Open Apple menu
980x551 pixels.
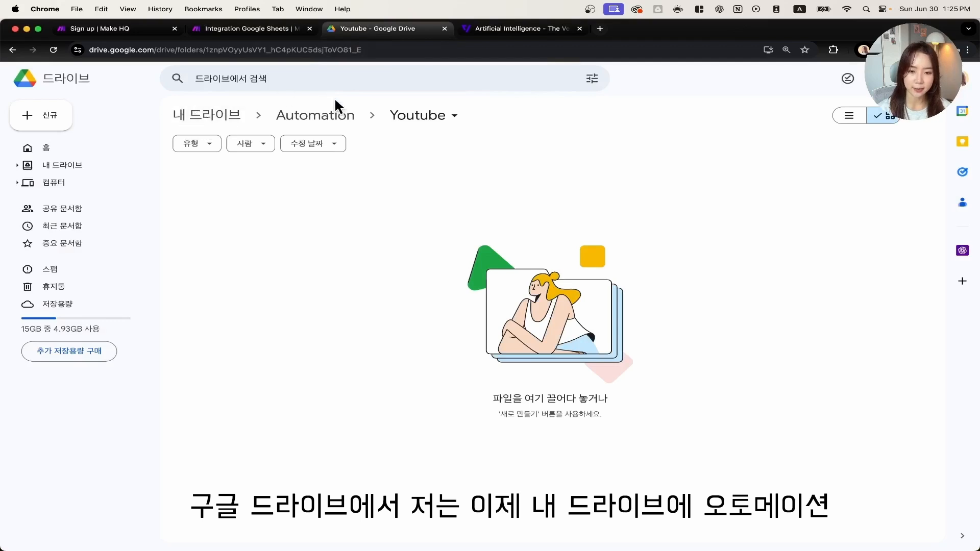(15, 9)
